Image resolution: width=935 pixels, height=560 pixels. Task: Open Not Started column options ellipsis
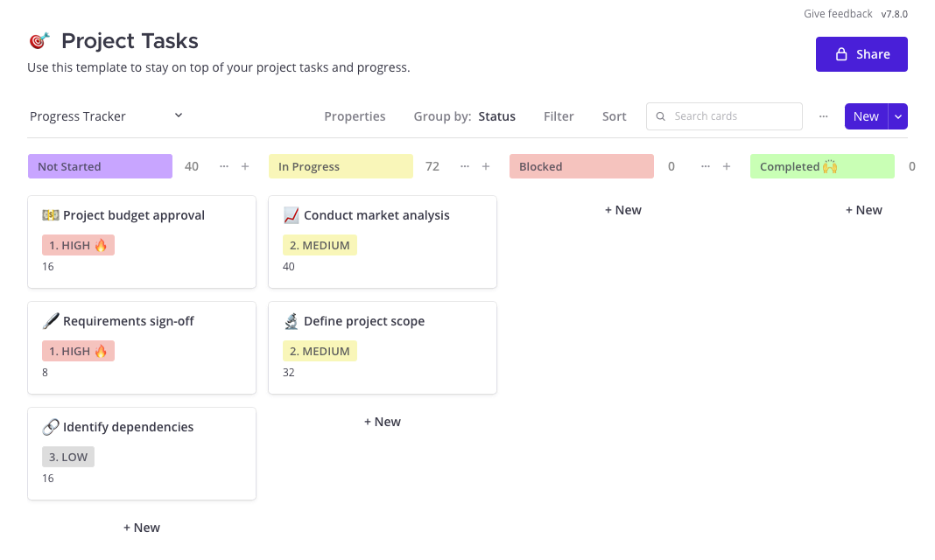[224, 166]
